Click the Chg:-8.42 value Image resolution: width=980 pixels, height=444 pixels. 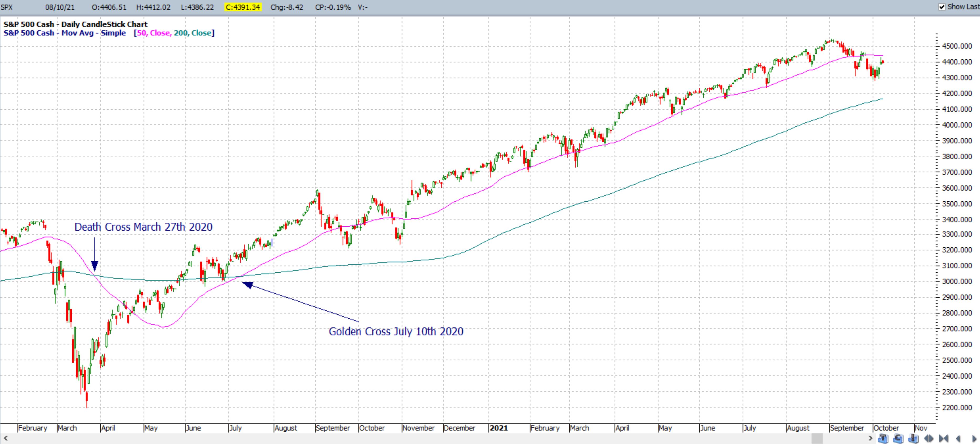click(287, 7)
